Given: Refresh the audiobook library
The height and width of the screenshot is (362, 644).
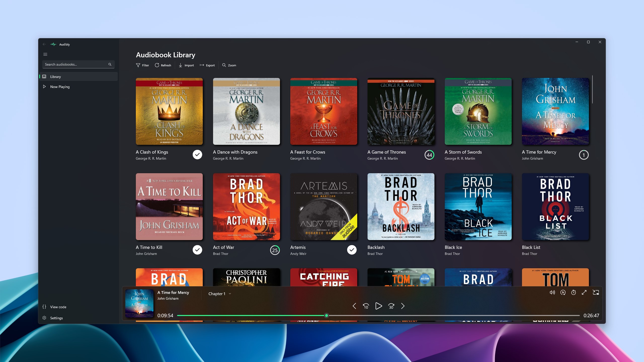Looking at the screenshot, I should pyautogui.click(x=163, y=65).
